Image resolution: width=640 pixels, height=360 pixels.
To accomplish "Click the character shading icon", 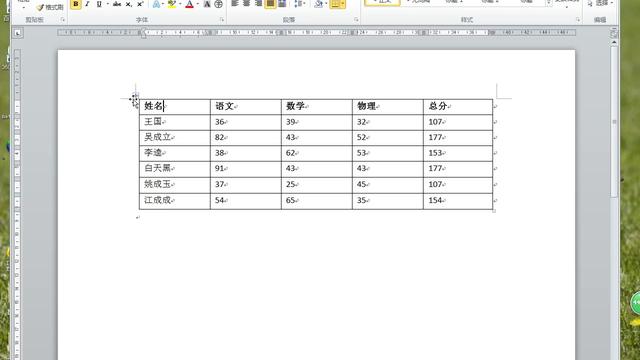I will [207, 4].
